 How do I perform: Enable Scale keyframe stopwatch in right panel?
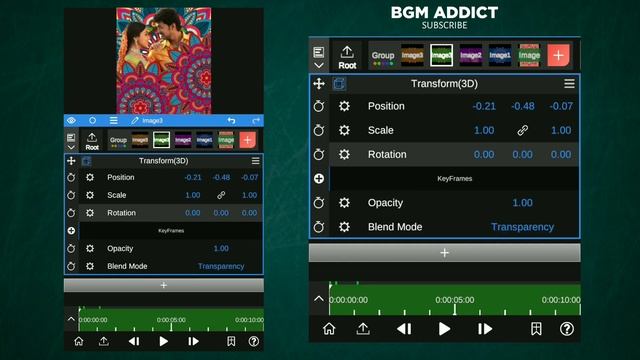pos(319,130)
